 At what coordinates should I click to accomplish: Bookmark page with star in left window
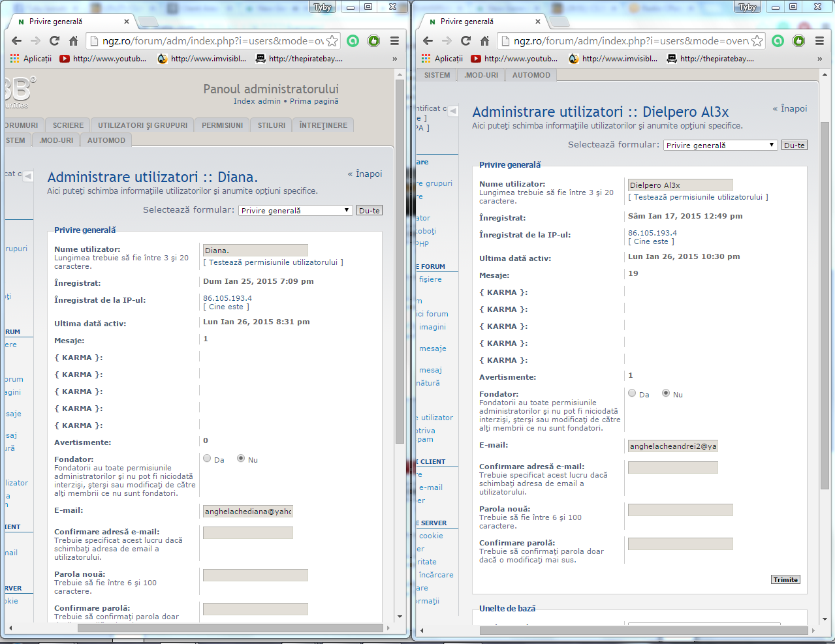pos(332,41)
